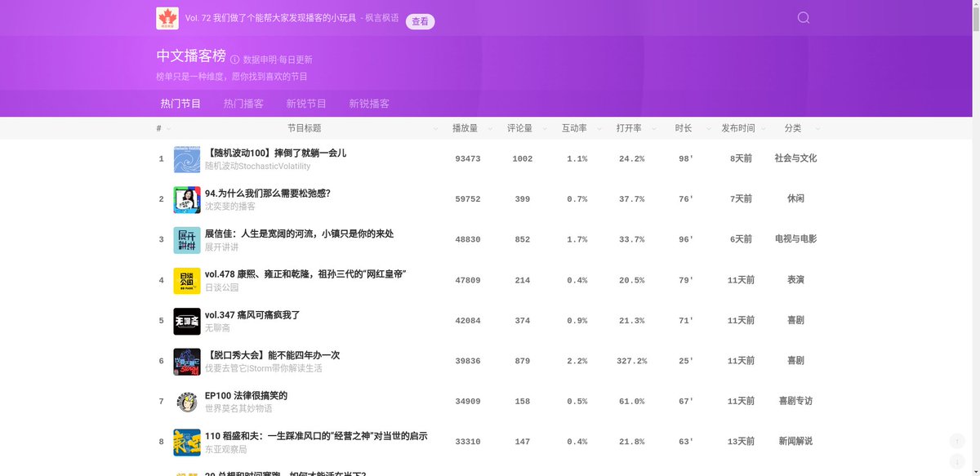The height and width of the screenshot is (476, 980).
Task: Click the 日谈公园 podcast cover image
Action: [186, 279]
